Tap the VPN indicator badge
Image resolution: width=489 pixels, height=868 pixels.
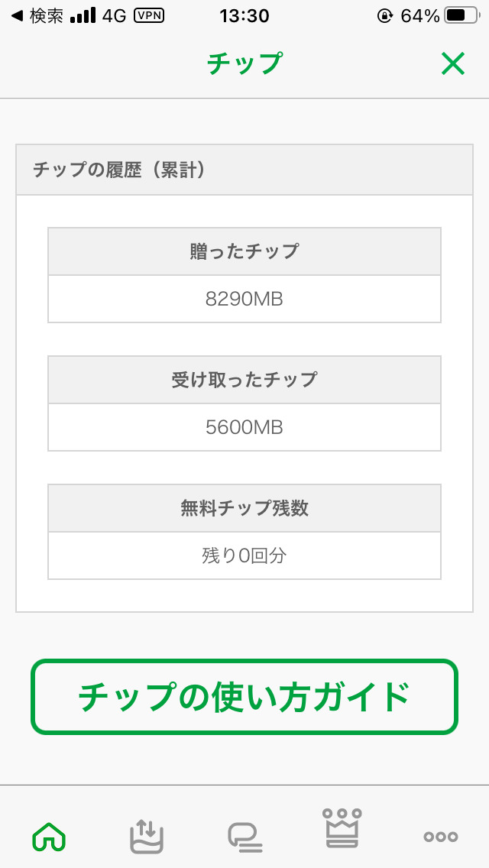[x=148, y=16]
